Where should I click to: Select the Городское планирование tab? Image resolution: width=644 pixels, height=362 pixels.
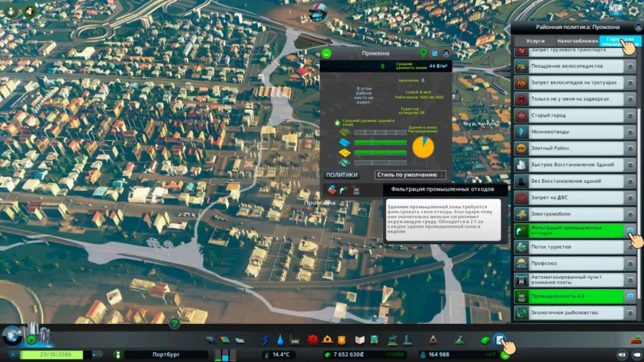[620, 40]
